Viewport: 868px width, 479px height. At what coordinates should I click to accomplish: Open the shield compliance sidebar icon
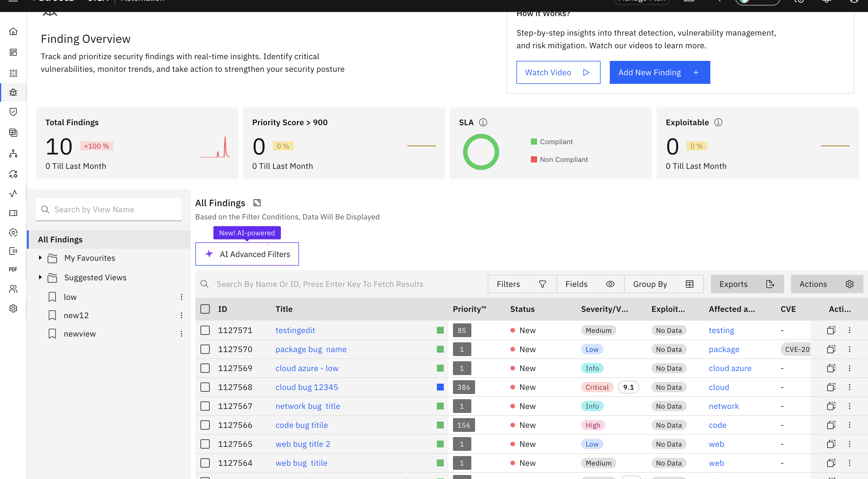pos(13,112)
